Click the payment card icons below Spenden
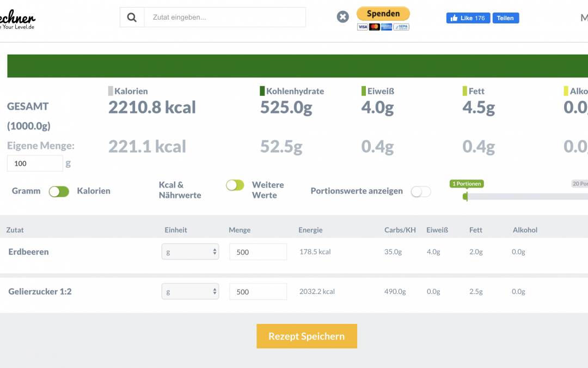Screen dimensions: 588x368 pos(383,27)
